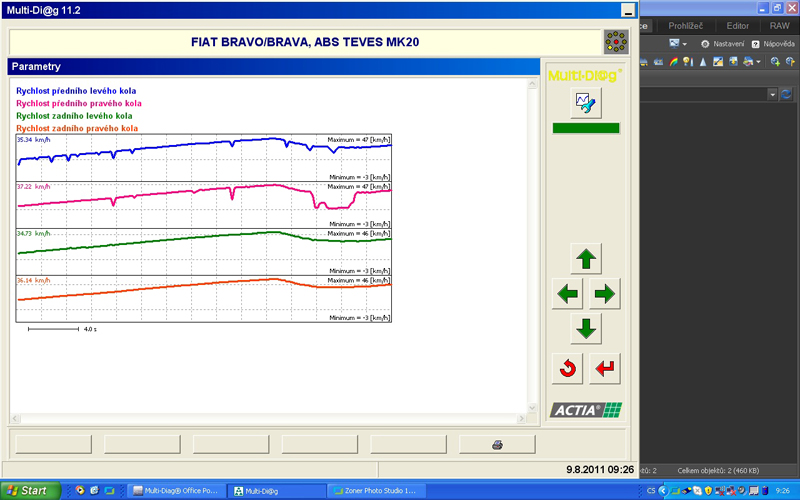Click the 35.34 km/h value on blue graph
Screen dimensions: 800x500
34,140
